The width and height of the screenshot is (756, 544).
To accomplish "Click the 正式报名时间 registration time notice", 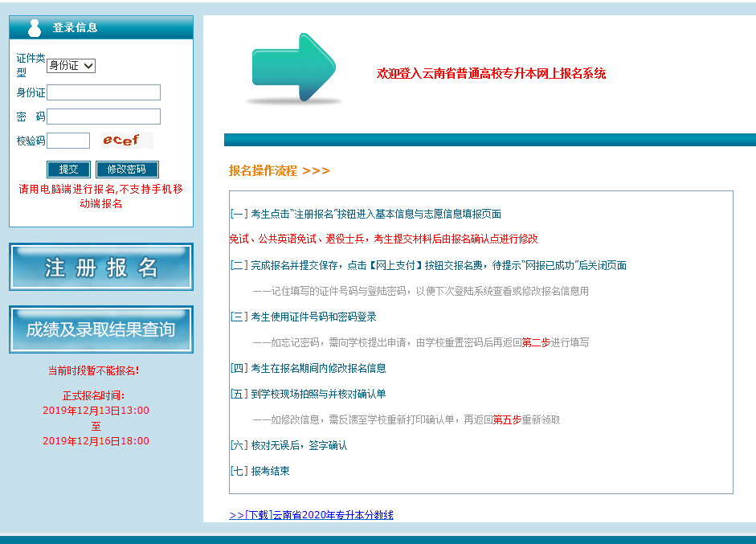I will 95,395.
